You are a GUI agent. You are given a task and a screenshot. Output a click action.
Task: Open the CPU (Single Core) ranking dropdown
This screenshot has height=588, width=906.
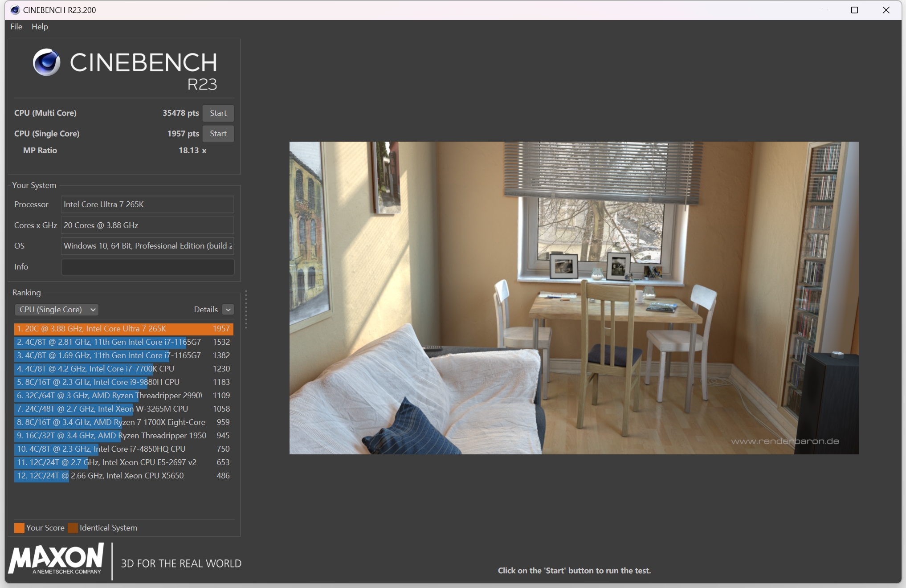point(57,310)
